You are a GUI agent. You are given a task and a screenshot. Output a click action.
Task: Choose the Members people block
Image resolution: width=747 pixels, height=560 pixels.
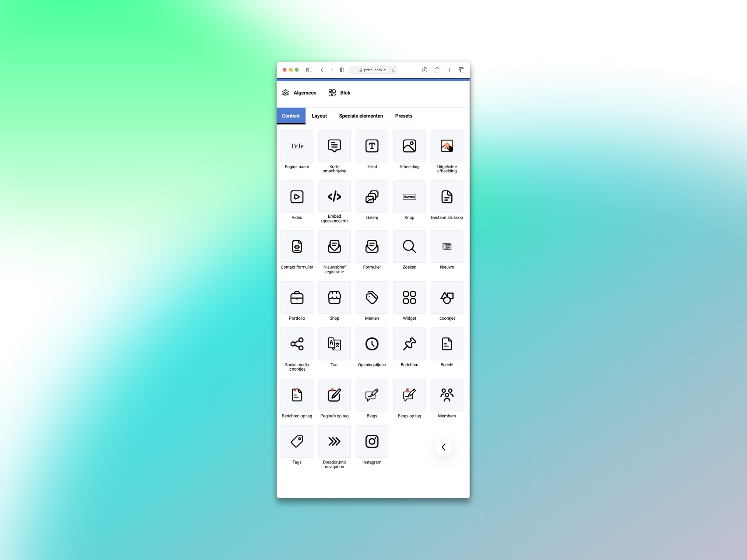click(447, 395)
